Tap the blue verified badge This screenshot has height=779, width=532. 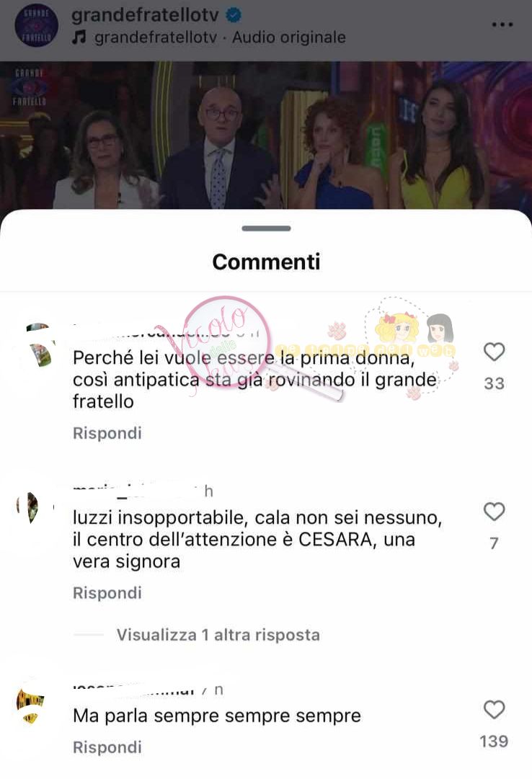(x=234, y=15)
